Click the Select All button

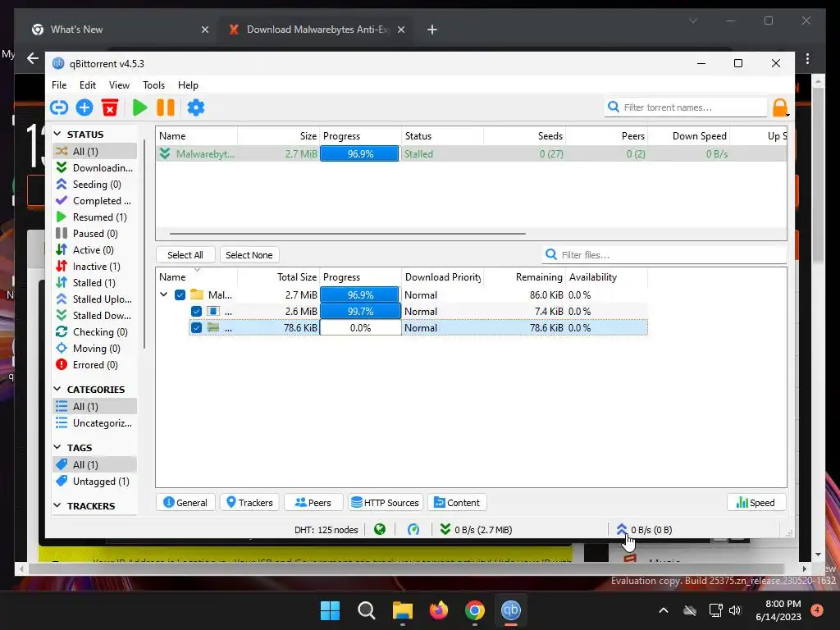185,255
